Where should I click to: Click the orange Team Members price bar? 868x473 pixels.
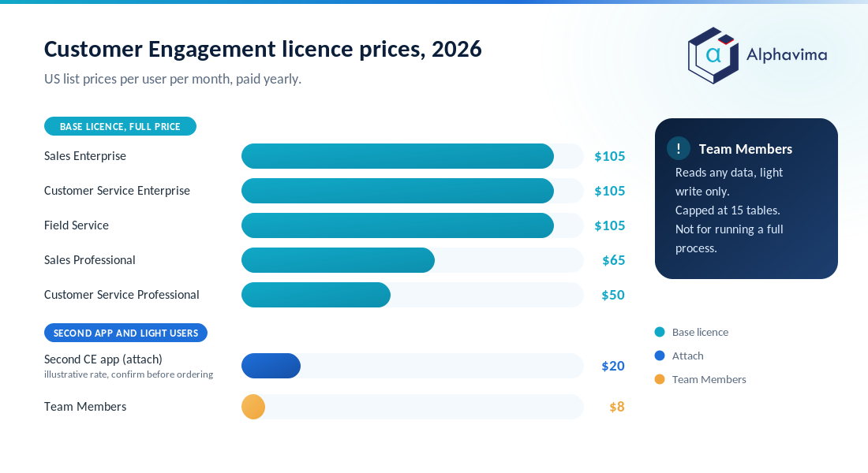[253, 407]
